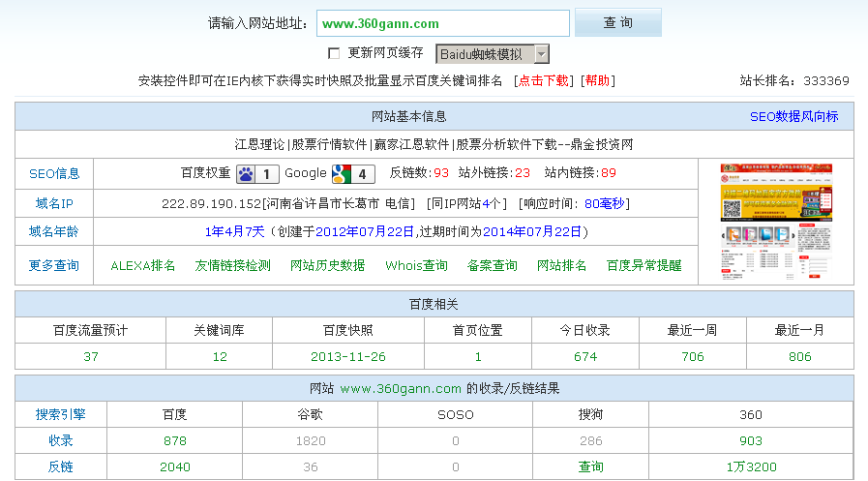Viewport: 868px width, 481px height.
Task: Click the 查询 search button
Action: coord(617,22)
